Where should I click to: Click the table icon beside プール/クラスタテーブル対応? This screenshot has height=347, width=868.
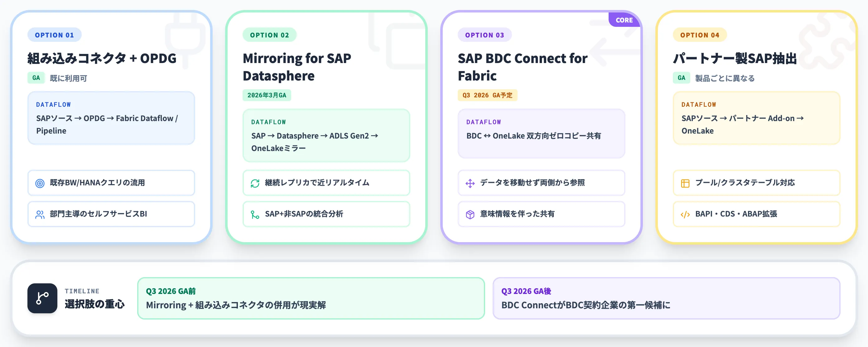click(x=685, y=183)
